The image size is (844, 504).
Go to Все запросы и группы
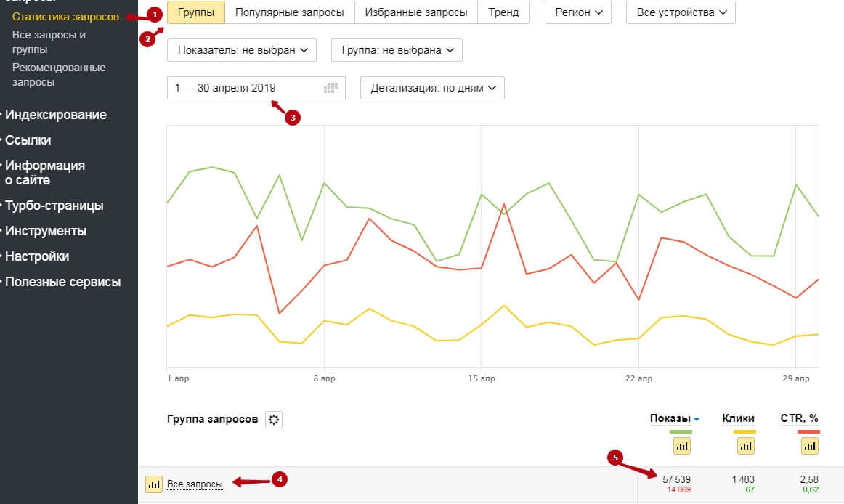[x=49, y=42]
